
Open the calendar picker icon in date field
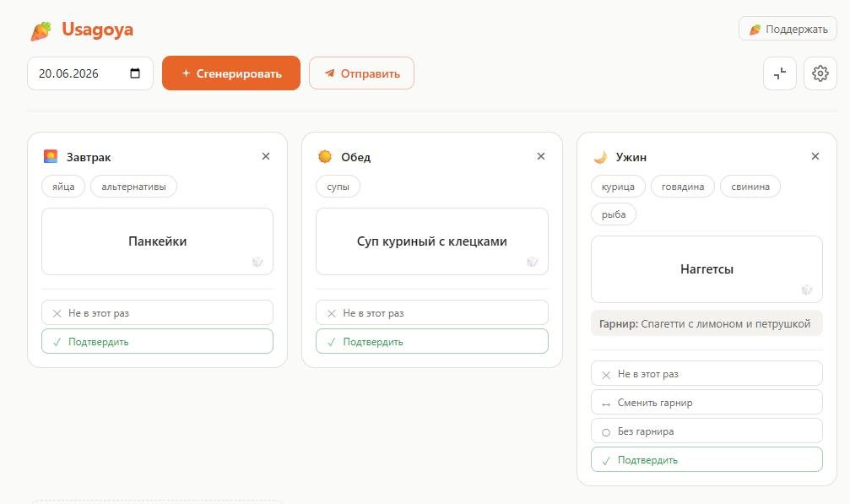pyautogui.click(x=135, y=73)
